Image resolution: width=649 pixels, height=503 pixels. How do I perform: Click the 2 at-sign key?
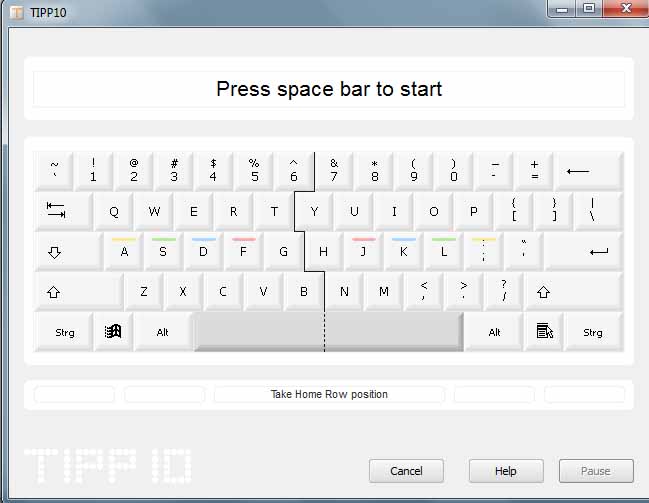tap(134, 171)
